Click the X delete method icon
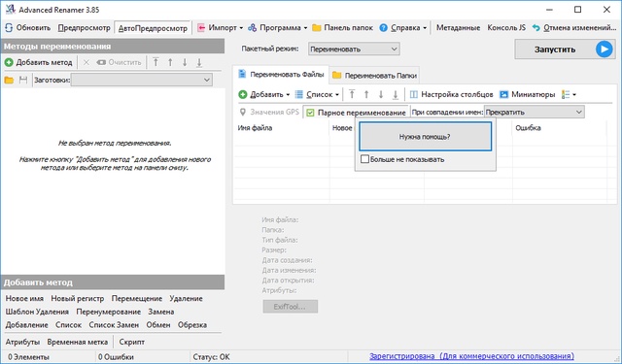622x364 pixels. click(86, 62)
